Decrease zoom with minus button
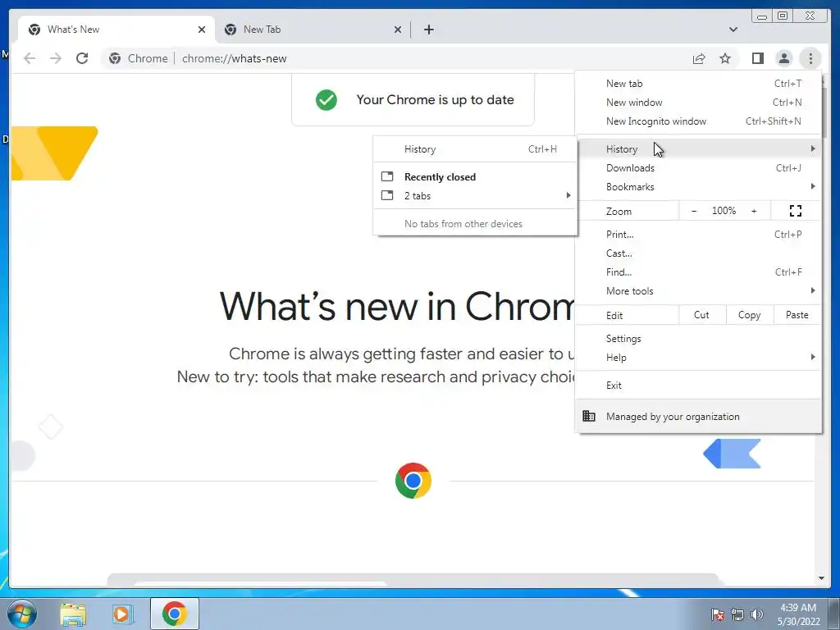Viewport: 840px width, 630px height. click(x=694, y=211)
